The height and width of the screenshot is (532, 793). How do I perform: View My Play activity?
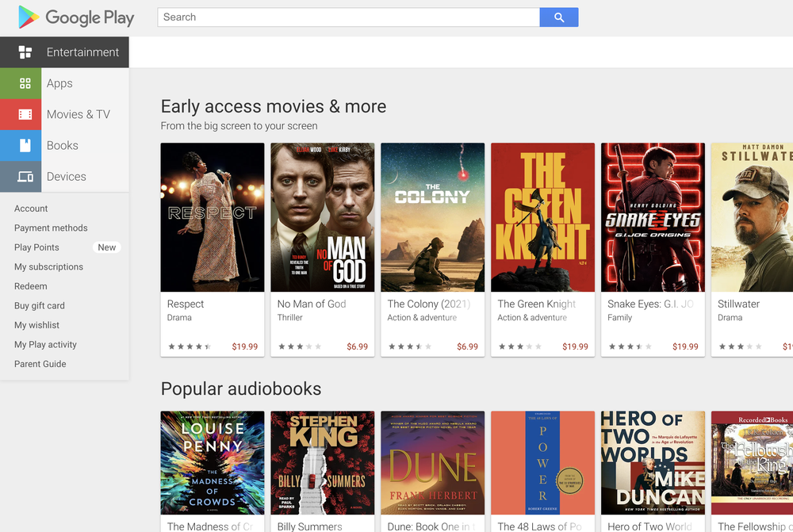45,344
